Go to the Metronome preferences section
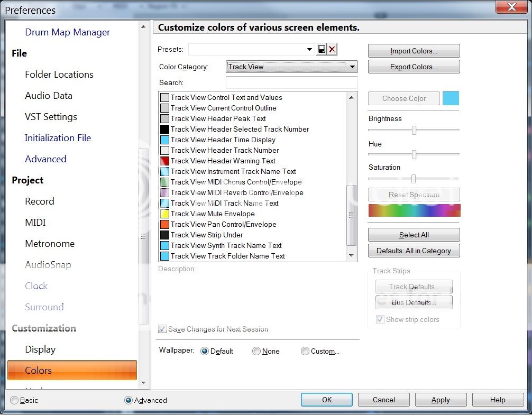 pyautogui.click(x=50, y=244)
